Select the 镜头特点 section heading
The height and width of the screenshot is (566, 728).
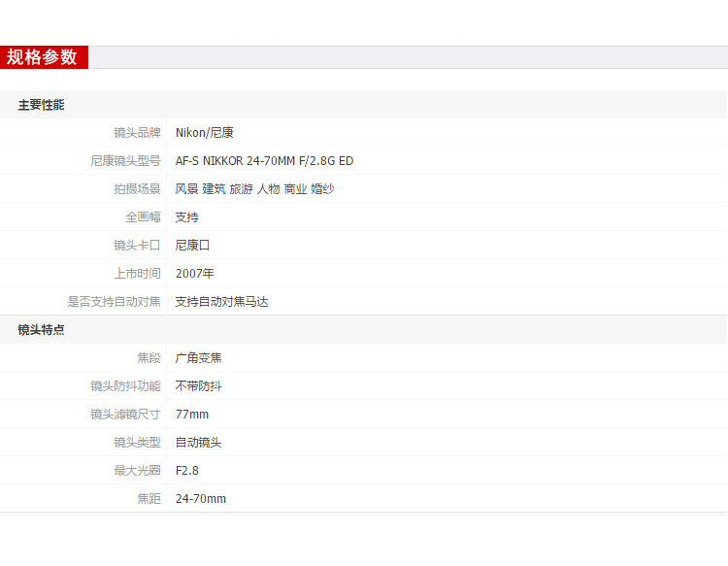[x=42, y=330]
